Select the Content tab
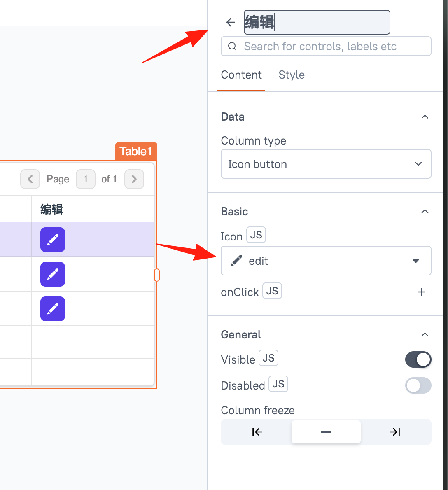The image size is (448, 490). [x=241, y=75]
